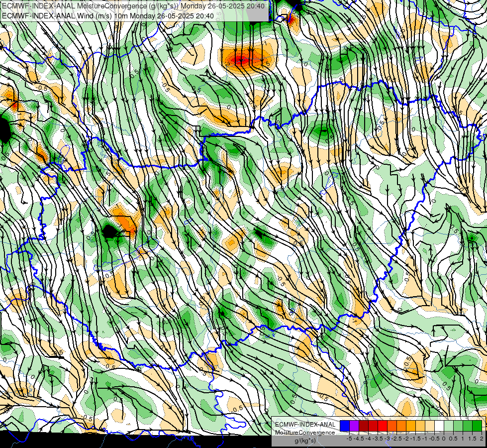Click the ECMWF-INDEX-ANAL label in the legend
Viewport: 487px width, 448px height.
[305, 425]
